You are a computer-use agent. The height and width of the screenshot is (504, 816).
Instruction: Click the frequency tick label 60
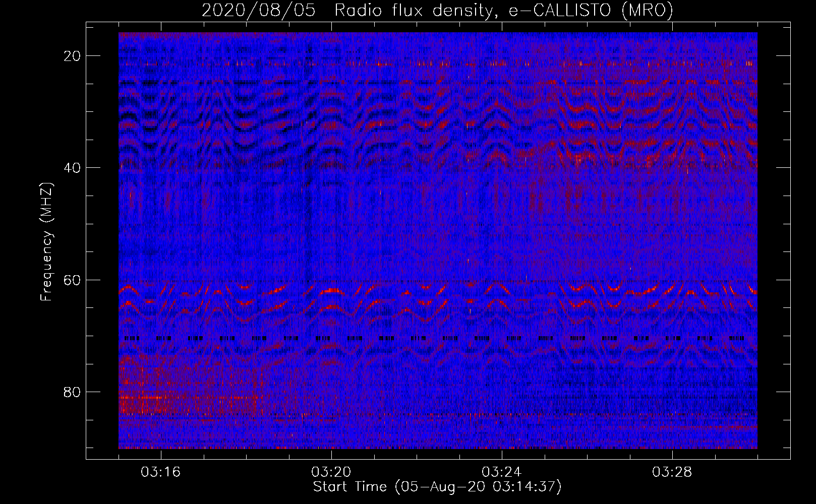click(x=73, y=280)
